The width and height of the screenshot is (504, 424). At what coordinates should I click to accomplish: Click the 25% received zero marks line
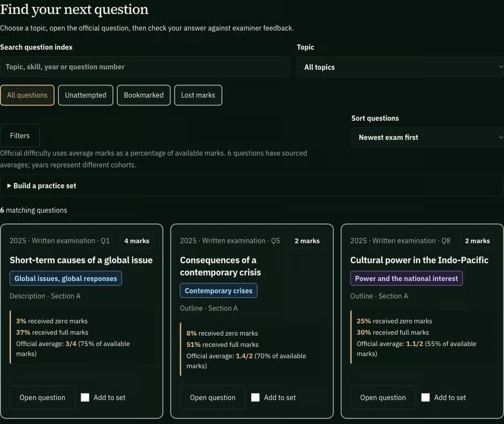[x=395, y=321]
